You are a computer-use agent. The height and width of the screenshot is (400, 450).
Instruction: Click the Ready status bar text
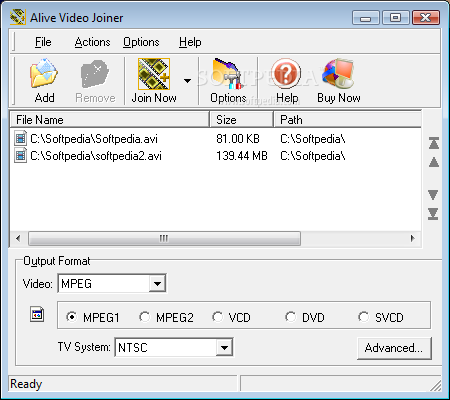point(26,384)
